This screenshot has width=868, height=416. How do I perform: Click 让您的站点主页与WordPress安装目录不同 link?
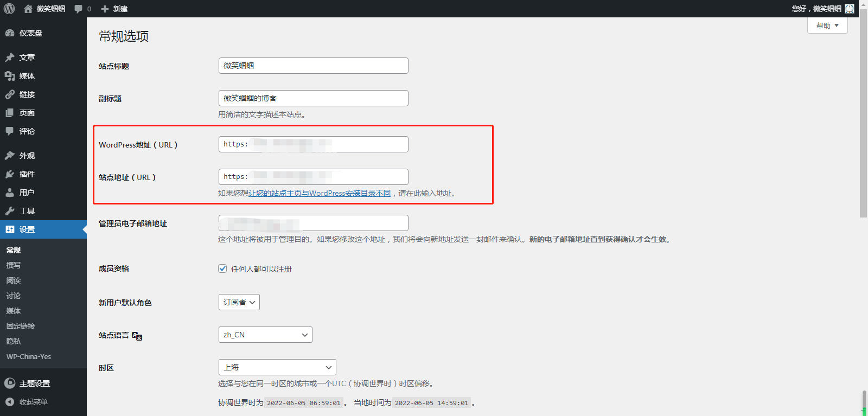click(x=320, y=193)
